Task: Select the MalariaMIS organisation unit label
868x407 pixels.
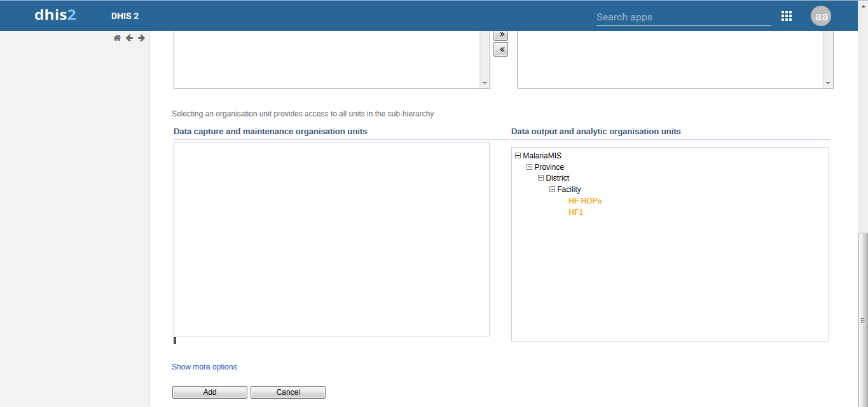Action: pos(542,156)
